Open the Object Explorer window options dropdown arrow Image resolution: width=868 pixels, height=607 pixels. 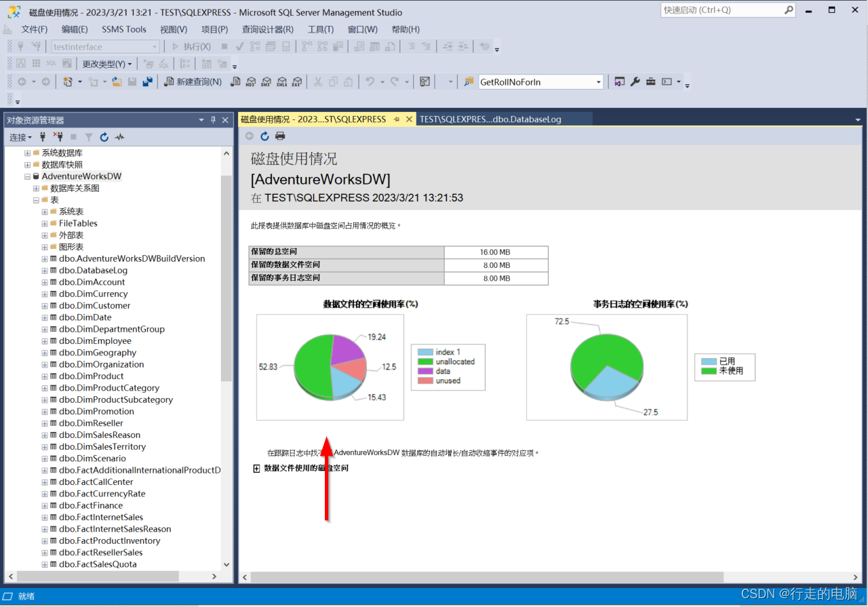pyautogui.click(x=201, y=120)
